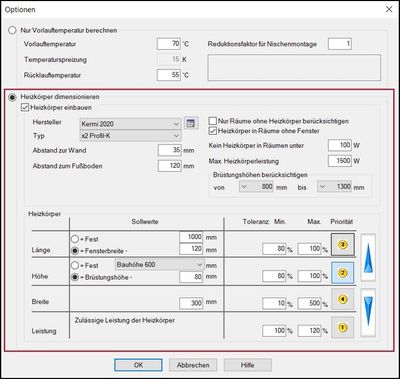The height and width of the screenshot is (379, 400).
Task: Click the Sollwerte column header
Action: click(145, 222)
